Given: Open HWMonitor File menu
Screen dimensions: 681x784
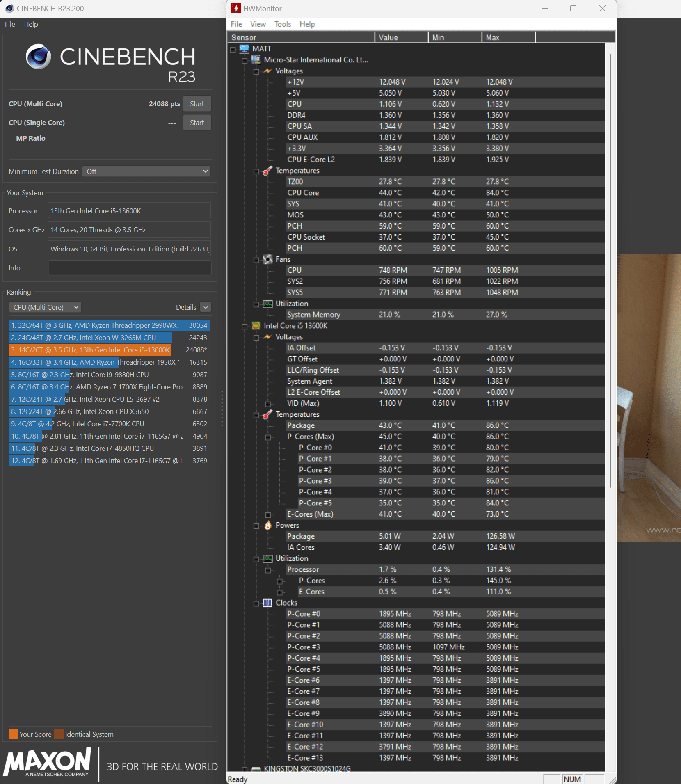Looking at the screenshot, I should [236, 24].
